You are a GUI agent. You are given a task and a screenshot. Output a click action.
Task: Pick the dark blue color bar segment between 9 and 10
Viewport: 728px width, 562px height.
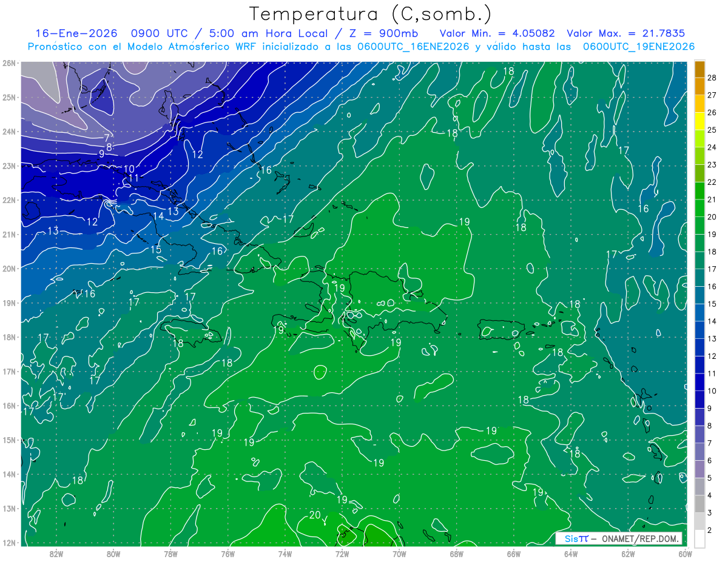click(699, 399)
